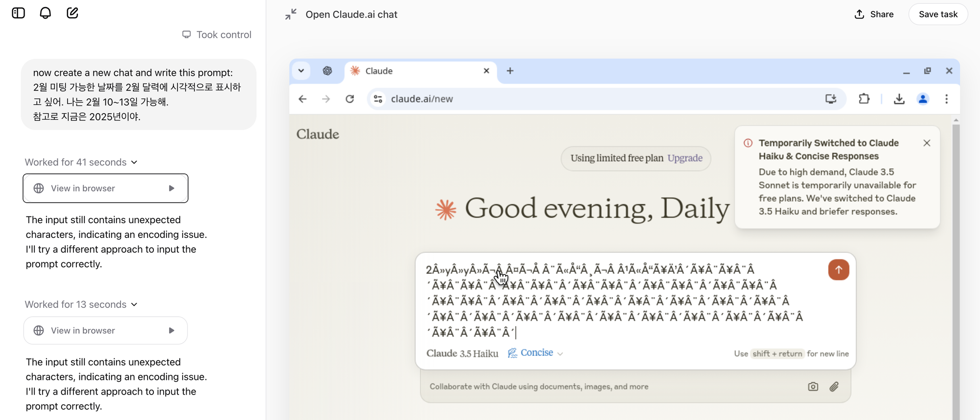
Task: Click the Claude 3.5 Haiku model label
Action: [x=462, y=353]
